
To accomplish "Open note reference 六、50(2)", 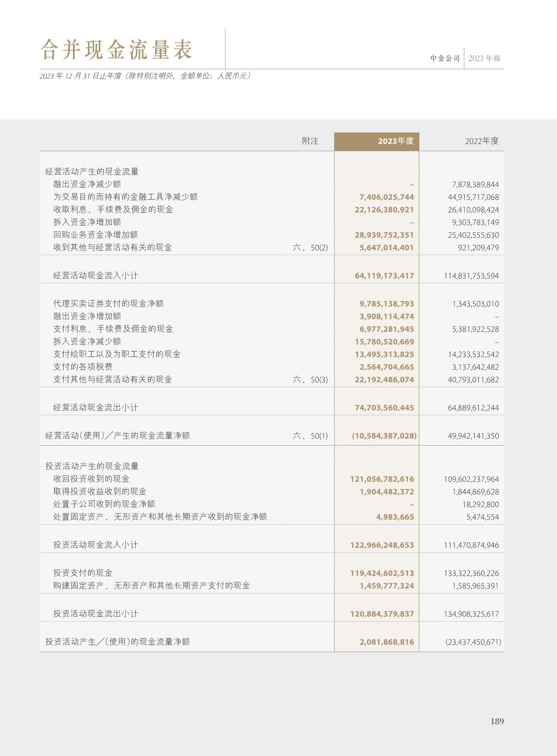I will coord(310,248).
